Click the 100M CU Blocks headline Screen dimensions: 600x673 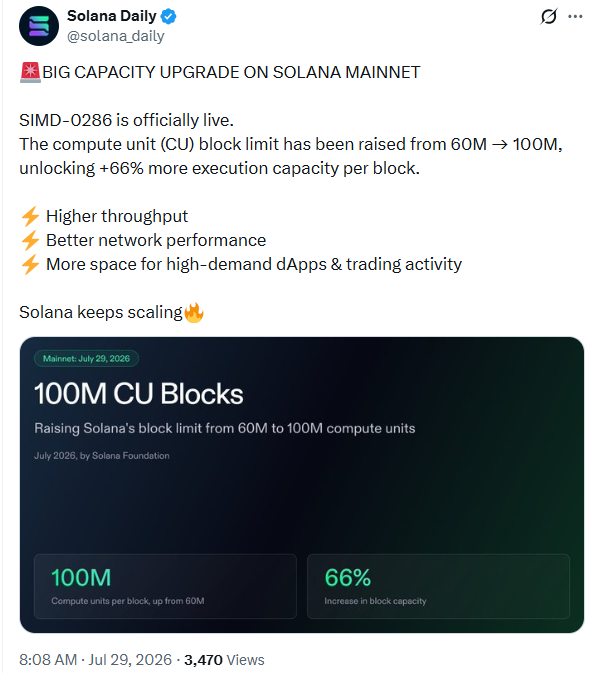(139, 394)
